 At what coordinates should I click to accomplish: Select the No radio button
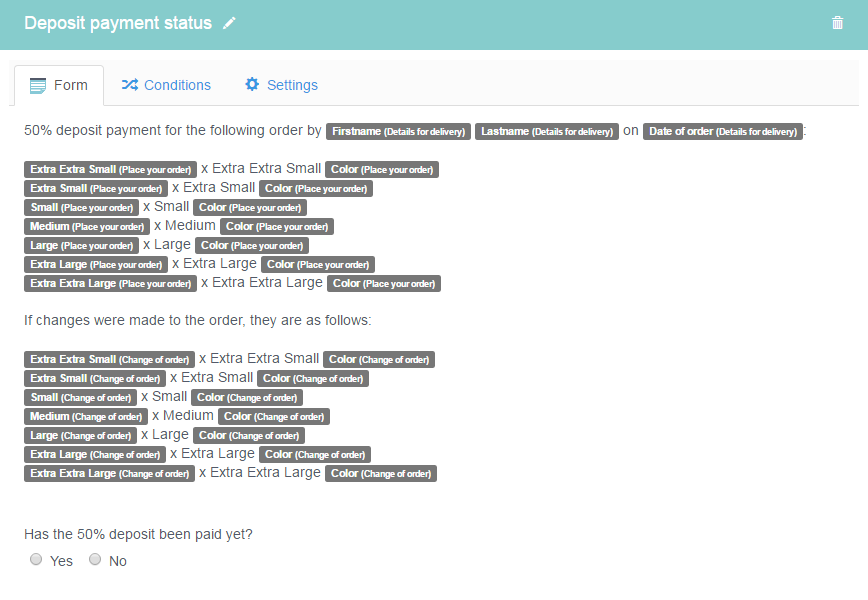[x=95, y=559]
